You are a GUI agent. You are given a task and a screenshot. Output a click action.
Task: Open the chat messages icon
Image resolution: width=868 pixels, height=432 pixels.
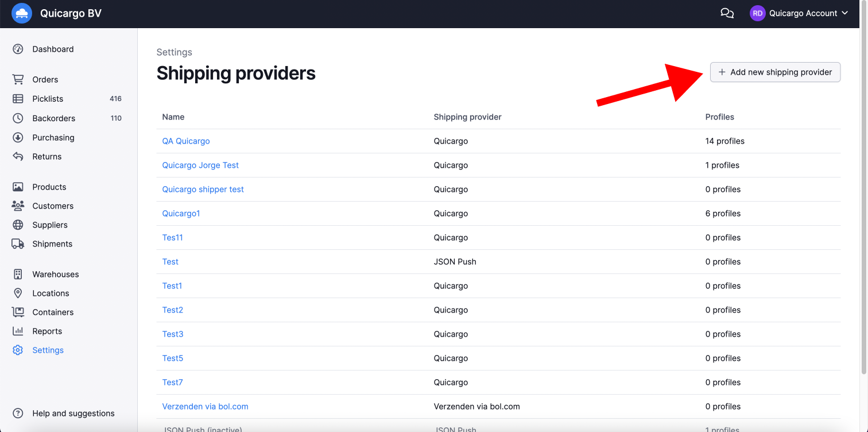727,13
